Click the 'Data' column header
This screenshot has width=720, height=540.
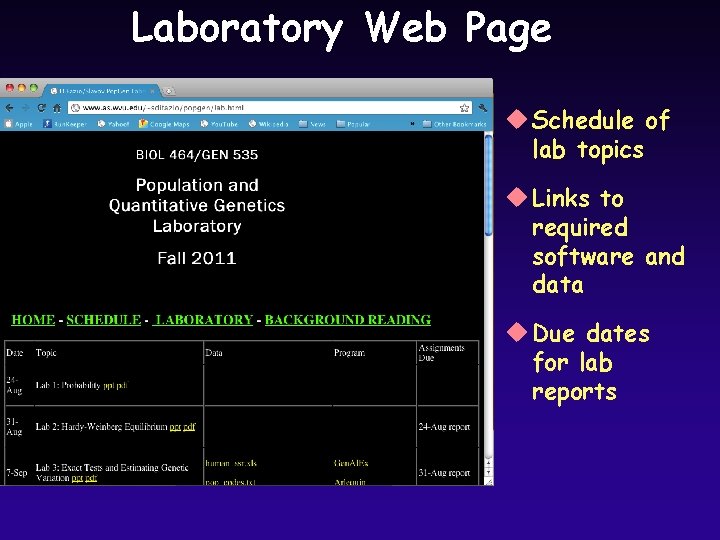click(214, 353)
